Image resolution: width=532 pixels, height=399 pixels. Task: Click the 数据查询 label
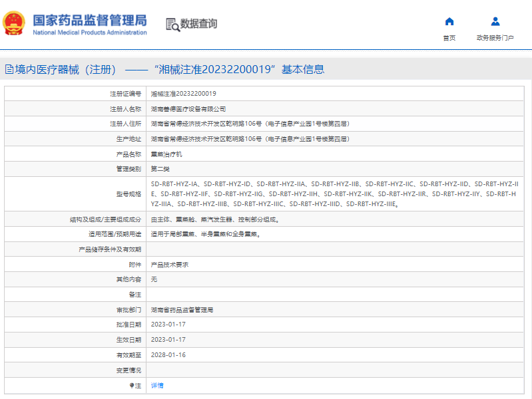198,24
